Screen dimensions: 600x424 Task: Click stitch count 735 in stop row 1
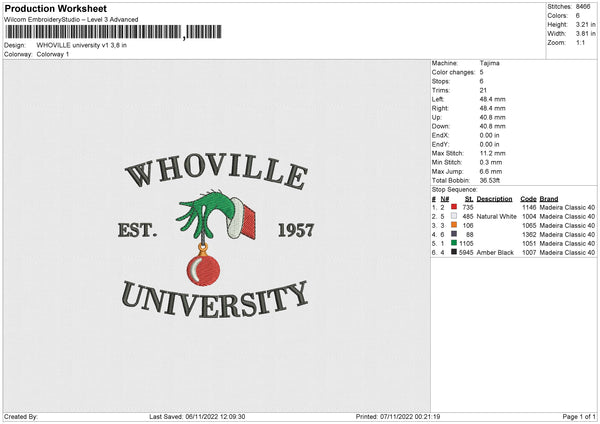point(468,207)
